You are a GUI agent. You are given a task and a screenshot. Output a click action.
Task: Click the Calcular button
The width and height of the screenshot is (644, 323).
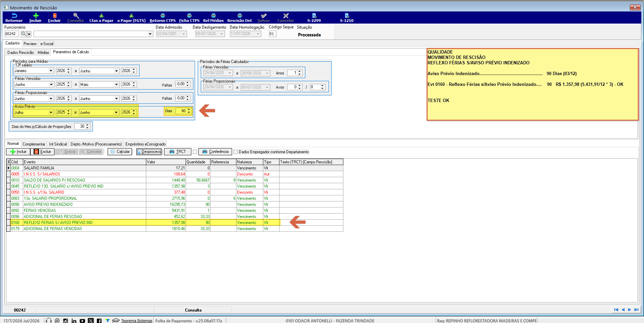pyautogui.click(x=120, y=152)
